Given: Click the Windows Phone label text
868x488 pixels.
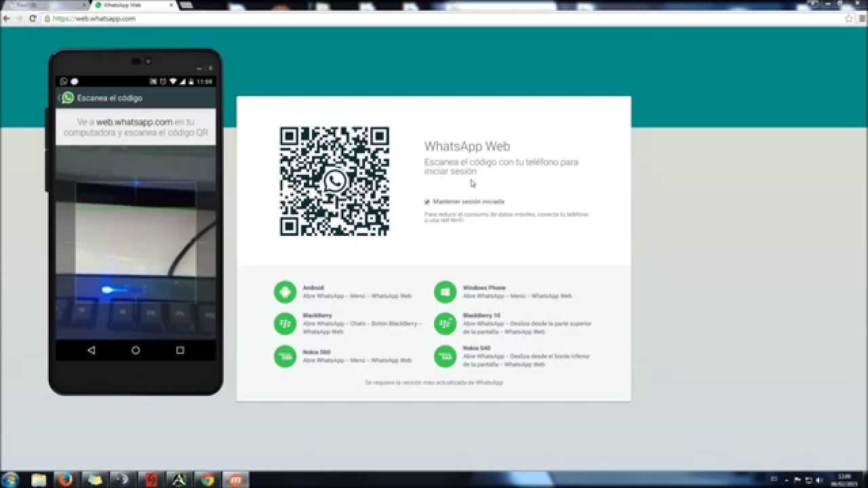Looking at the screenshot, I should [484, 288].
